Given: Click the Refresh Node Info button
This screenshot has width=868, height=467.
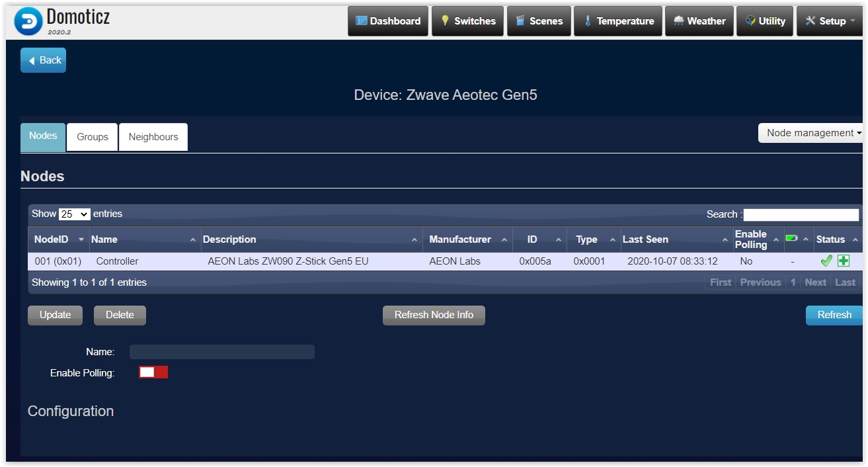Looking at the screenshot, I should click(x=434, y=316).
